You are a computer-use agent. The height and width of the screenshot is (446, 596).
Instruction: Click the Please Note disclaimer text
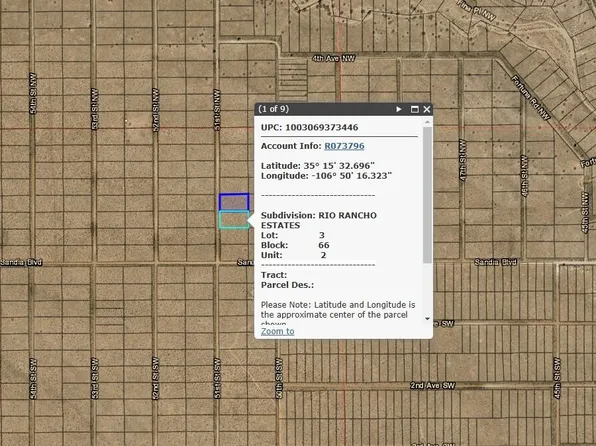[x=338, y=314]
